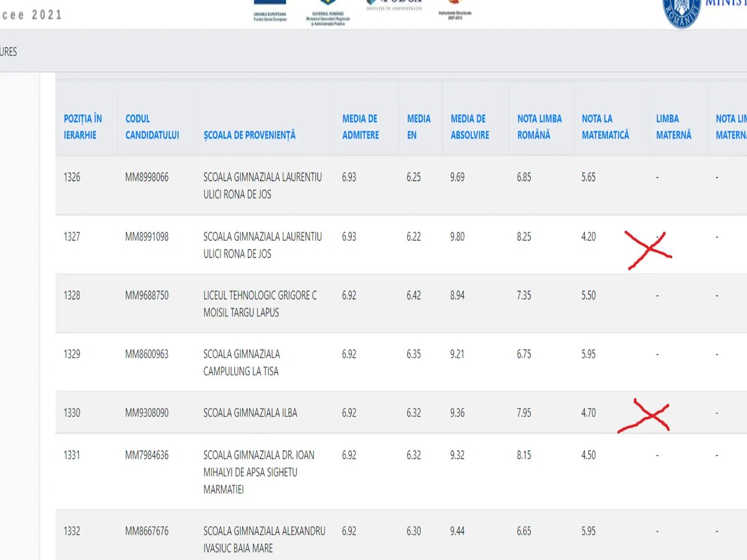The height and width of the screenshot is (560, 747).
Task: Click the 'cee 2021' page title text
Action: 31,15
